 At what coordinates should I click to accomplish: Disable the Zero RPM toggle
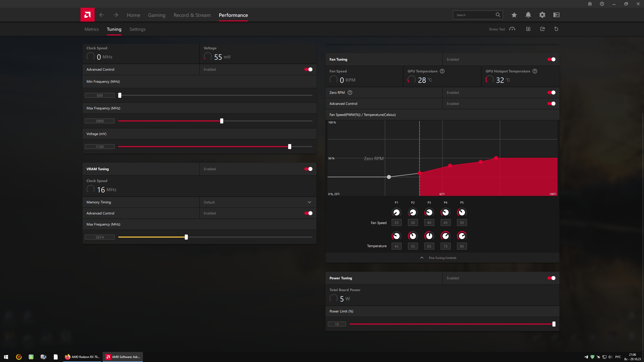tap(551, 93)
